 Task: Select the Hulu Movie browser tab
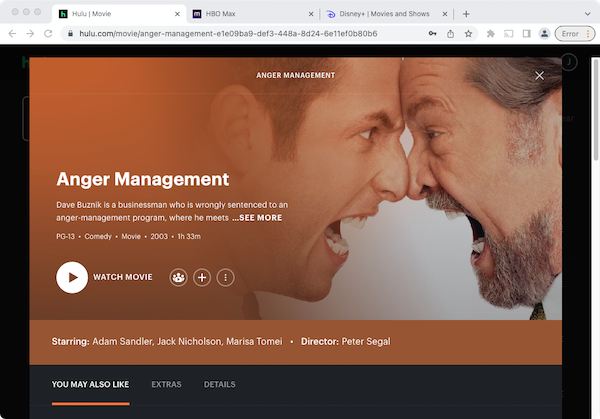pos(119,14)
